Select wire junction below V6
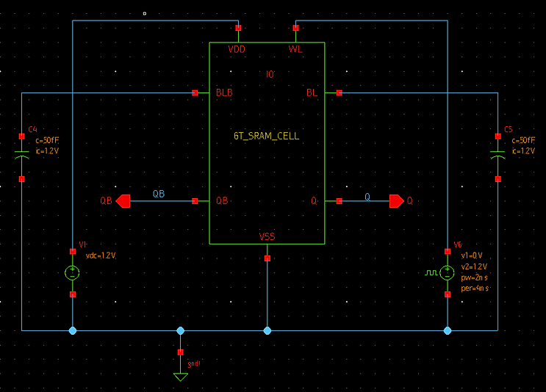This screenshot has width=546, height=392. pyautogui.click(x=448, y=330)
